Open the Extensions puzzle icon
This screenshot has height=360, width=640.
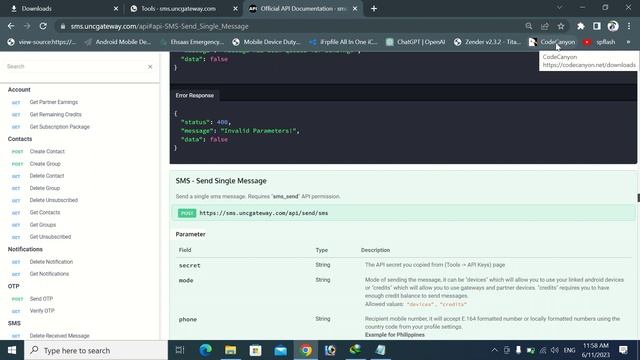coord(580,26)
